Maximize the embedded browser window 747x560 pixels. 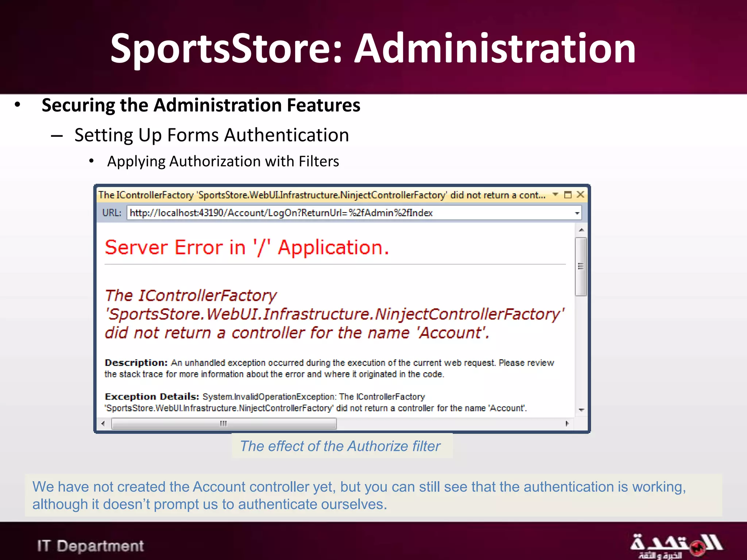pyautogui.click(x=568, y=195)
